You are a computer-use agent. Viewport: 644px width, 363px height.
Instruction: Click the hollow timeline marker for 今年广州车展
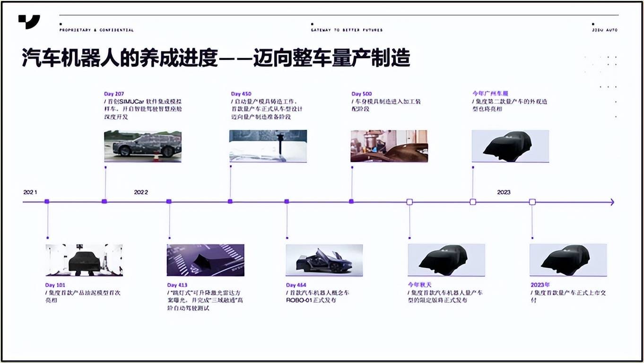coord(473,202)
